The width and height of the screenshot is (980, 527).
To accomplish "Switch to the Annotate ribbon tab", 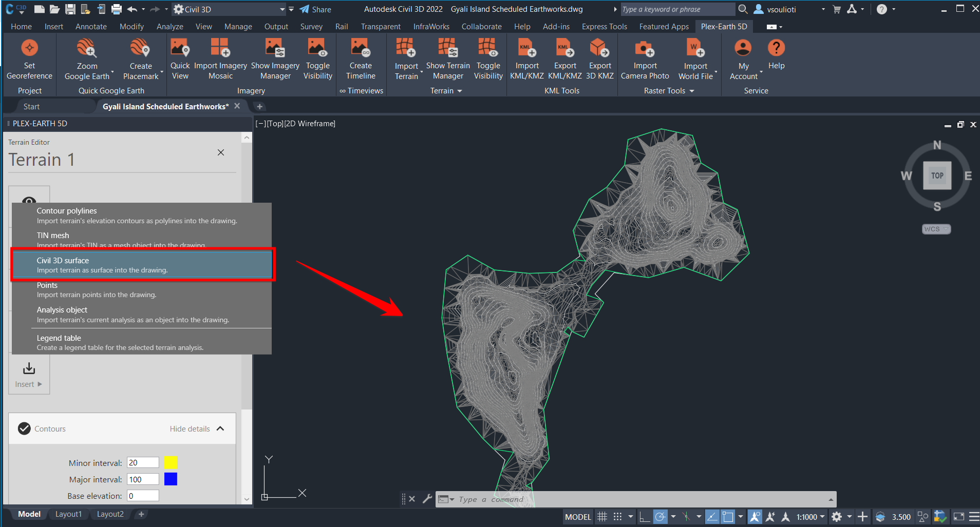I will coord(91,26).
